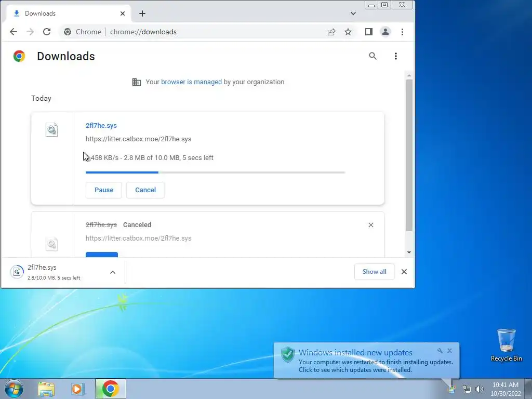
Task: Select the Downloads tab
Action: pos(68,14)
